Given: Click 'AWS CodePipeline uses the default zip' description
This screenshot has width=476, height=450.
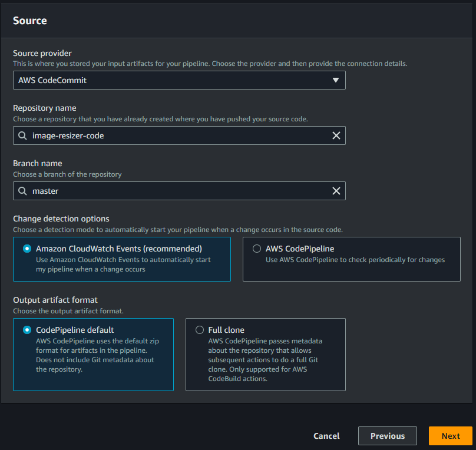Looking at the screenshot, I should click(97, 355).
